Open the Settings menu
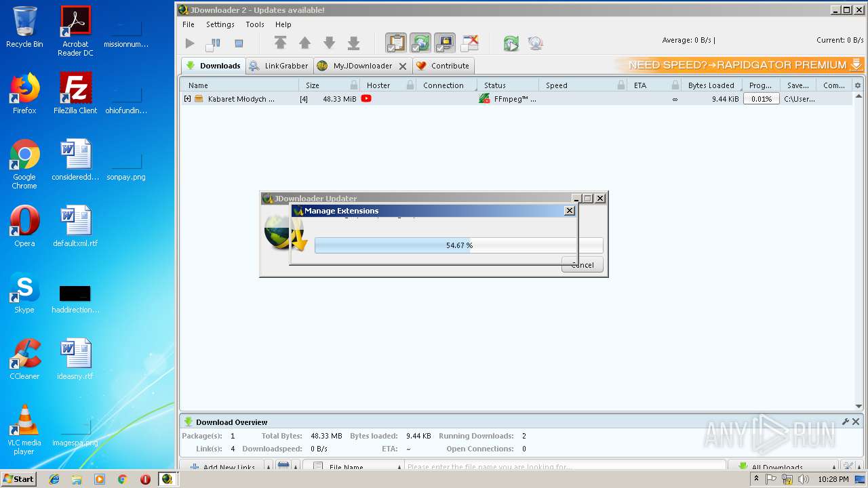868x488 pixels. coord(220,24)
